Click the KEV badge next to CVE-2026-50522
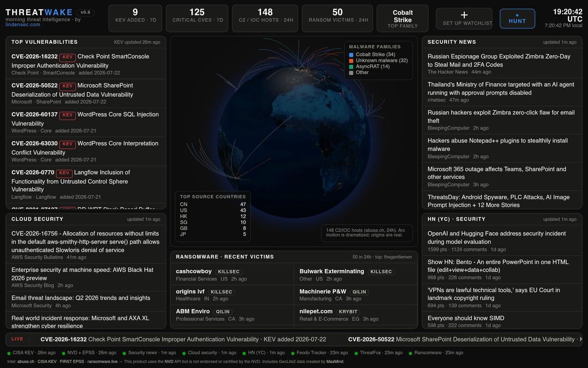The height and width of the screenshot is (368, 588). (68, 86)
